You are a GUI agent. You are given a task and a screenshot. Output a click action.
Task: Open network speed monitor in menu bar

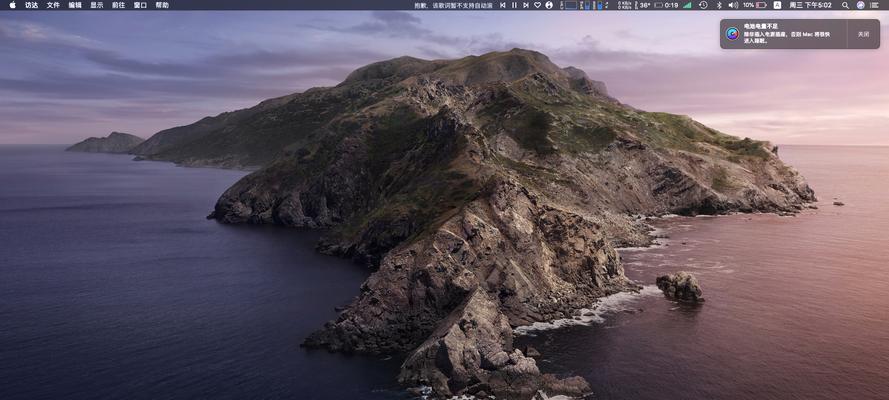coord(624,5)
